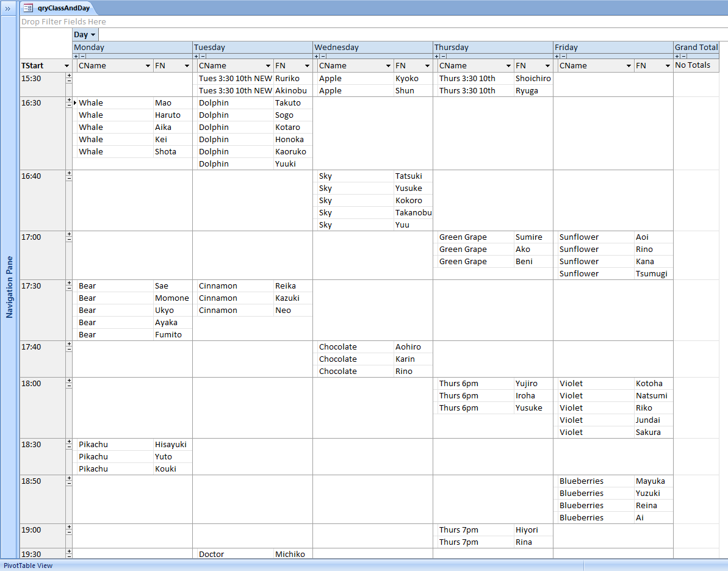Click the Cinnamon cell in Reika's row
This screenshot has width=728, height=571.
click(236, 286)
